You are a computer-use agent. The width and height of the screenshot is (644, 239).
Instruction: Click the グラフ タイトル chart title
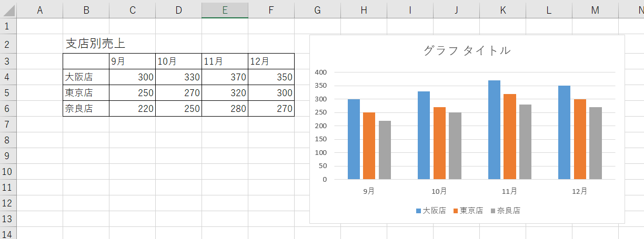(467, 51)
